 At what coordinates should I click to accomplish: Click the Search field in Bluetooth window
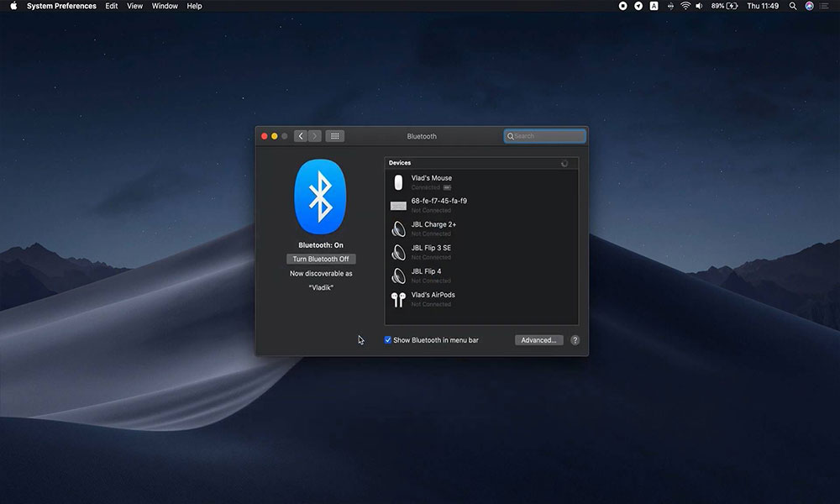545,136
